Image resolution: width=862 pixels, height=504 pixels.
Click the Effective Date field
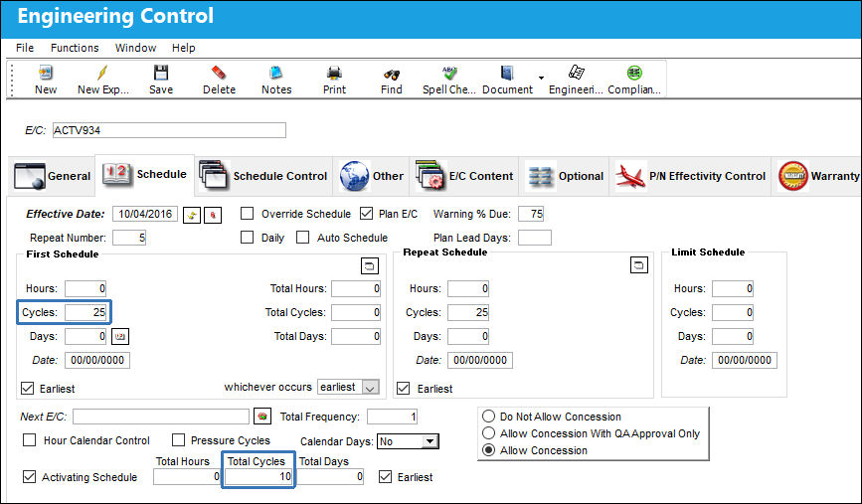click(x=145, y=214)
